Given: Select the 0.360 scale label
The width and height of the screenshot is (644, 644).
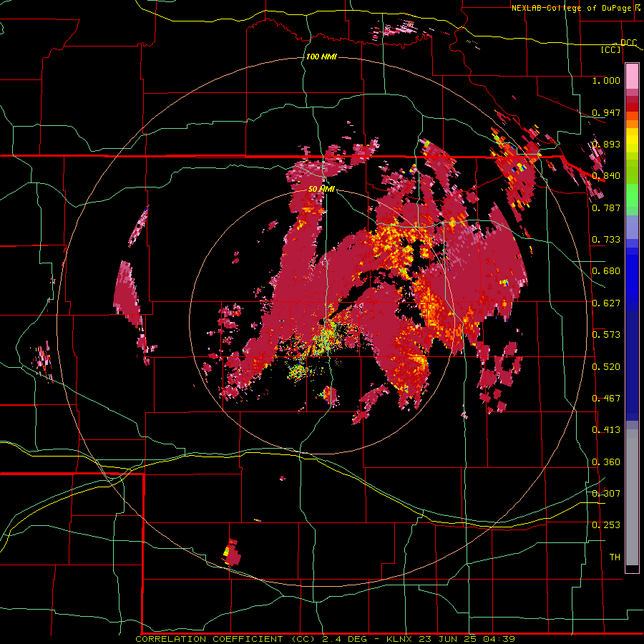Looking at the screenshot, I should [606, 462].
